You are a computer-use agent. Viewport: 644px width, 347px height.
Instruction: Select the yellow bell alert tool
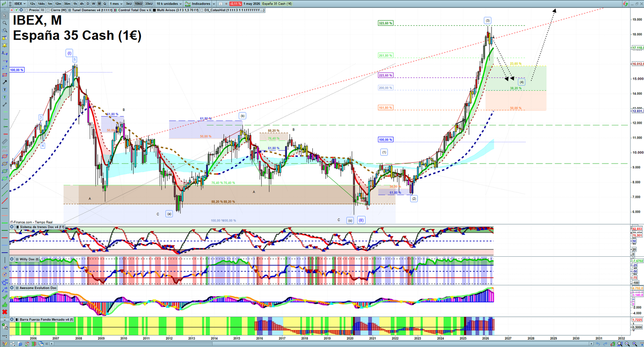[5, 45]
